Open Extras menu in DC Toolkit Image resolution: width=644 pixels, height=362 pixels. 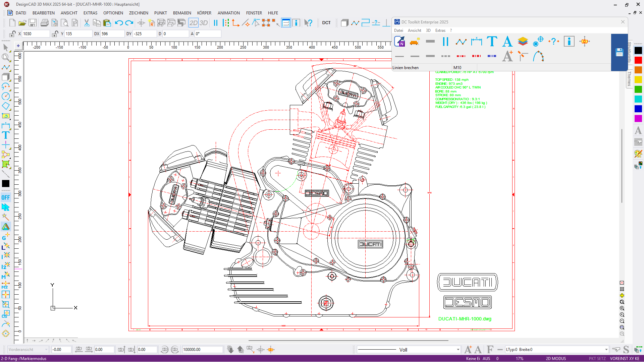pyautogui.click(x=440, y=31)
